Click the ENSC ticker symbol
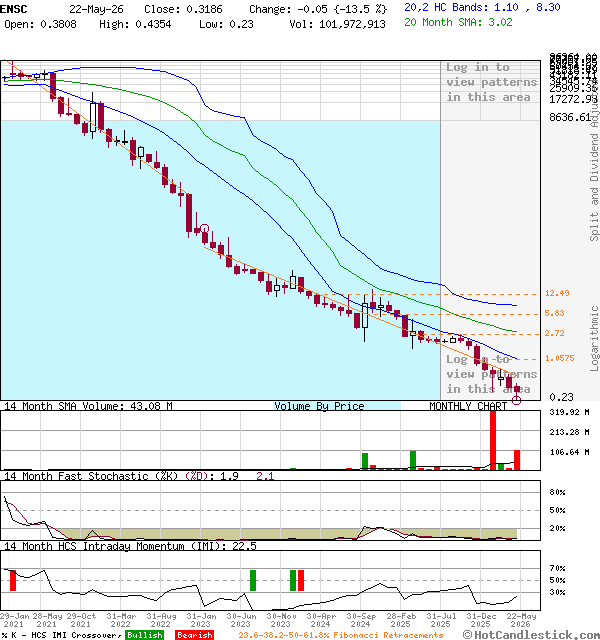Screen dimensions: 600x640 [13, 9]
